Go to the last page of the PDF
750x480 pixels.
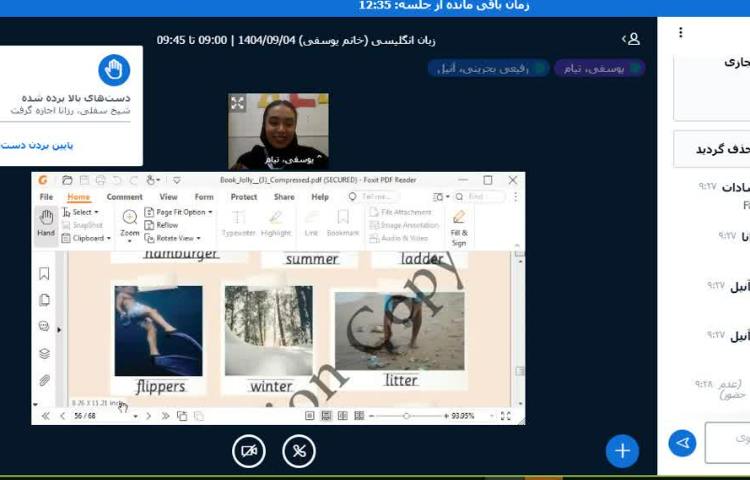click(165, 416)
